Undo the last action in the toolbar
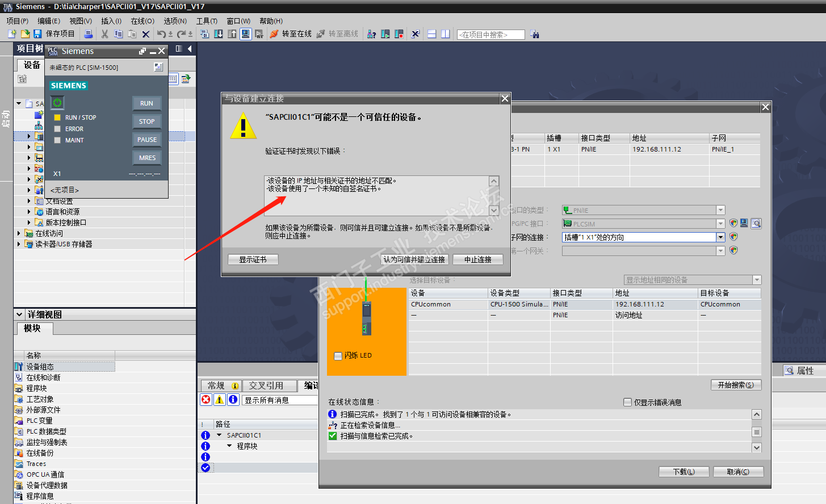 (x=162, y=34)
